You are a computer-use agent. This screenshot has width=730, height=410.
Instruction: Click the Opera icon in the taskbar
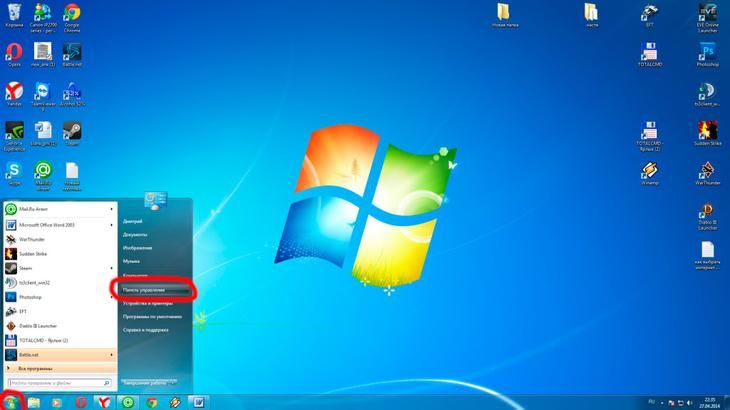coord(81,403)
